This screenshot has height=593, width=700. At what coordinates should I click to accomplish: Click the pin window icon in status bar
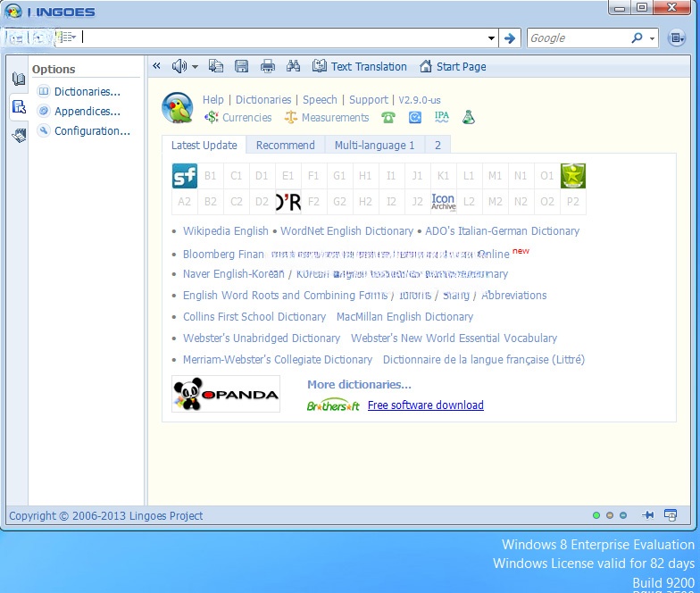tap(648, 515)
